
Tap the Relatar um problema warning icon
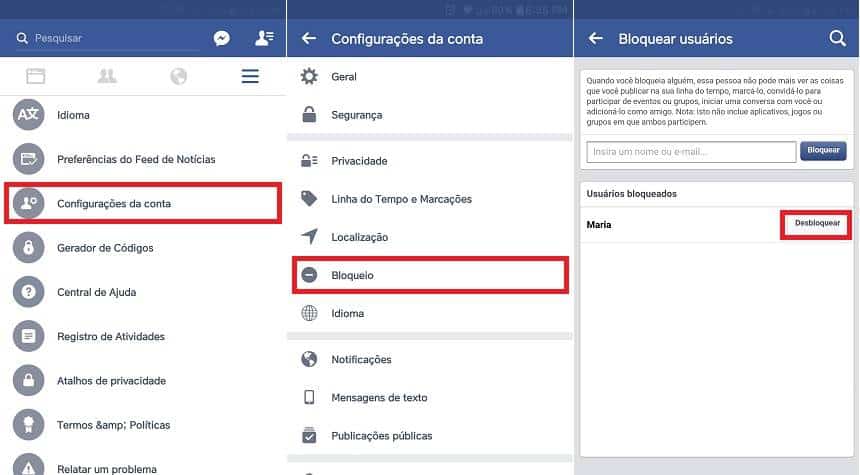click(x=29, y=466)
